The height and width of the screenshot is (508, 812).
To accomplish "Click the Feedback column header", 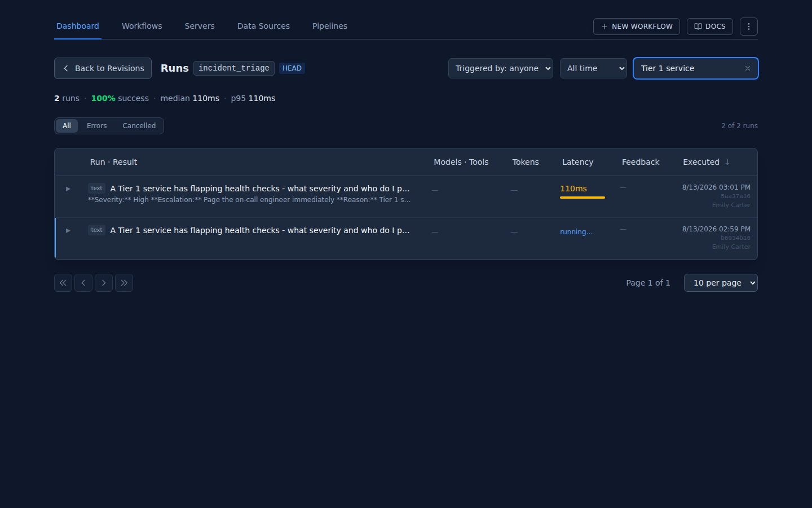I will point(641,162).
